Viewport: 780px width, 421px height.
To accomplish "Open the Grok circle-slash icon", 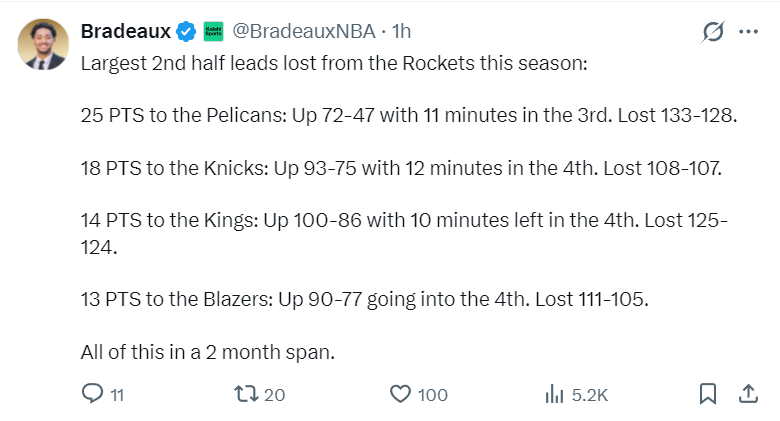I will (x=713, y=32).
